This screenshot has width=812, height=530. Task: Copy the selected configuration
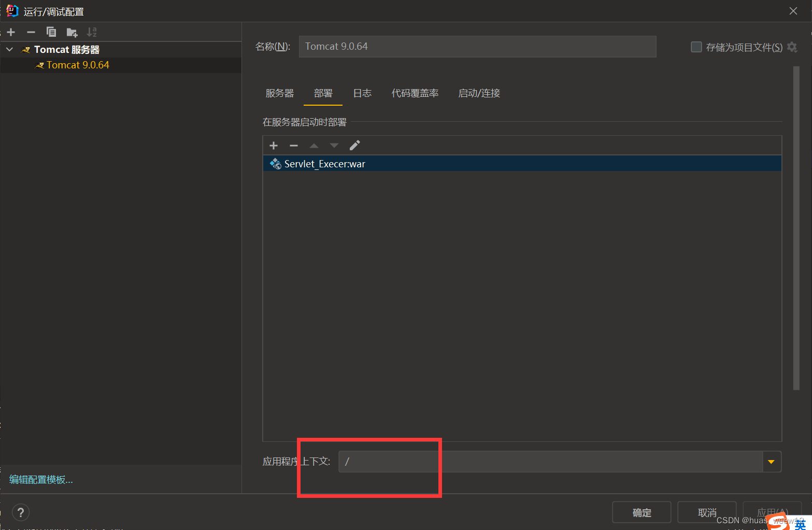51,32
